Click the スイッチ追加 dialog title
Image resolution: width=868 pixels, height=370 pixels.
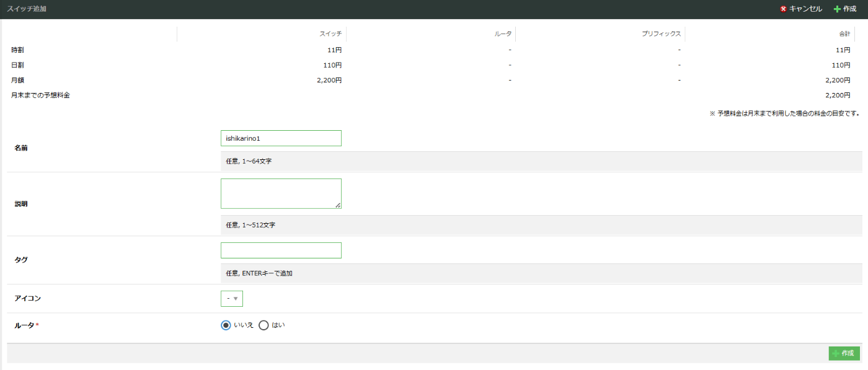pyautogui.click(x=26, y=9)
